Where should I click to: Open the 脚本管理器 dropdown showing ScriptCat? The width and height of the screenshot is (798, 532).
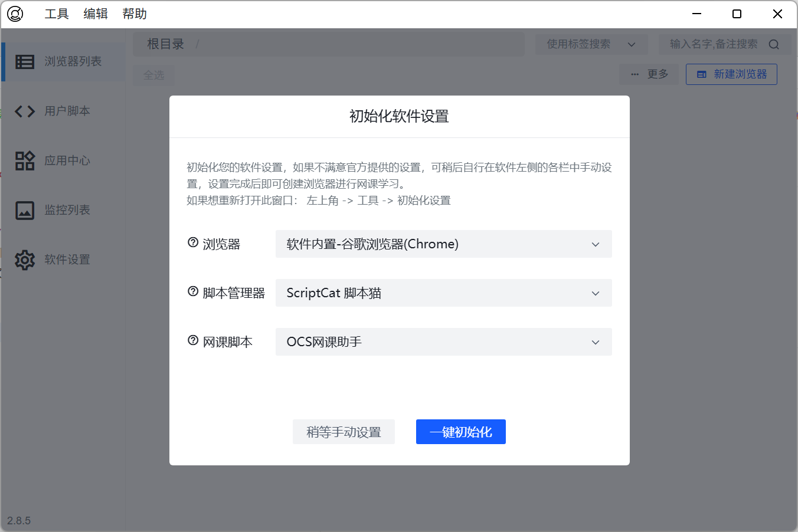coord(444,293)
